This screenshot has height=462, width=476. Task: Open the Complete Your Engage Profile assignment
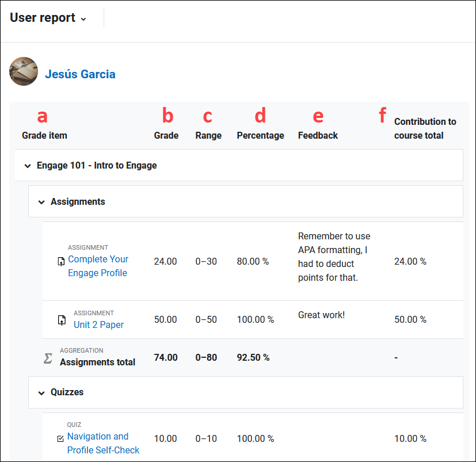[98, 266]
